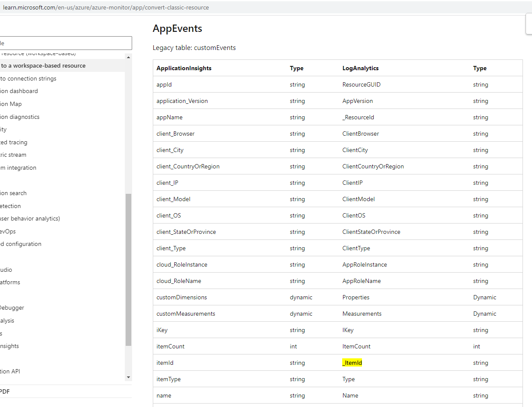
Task: Open the 'm integration' sidebar entry
Action: pos(18,168)
